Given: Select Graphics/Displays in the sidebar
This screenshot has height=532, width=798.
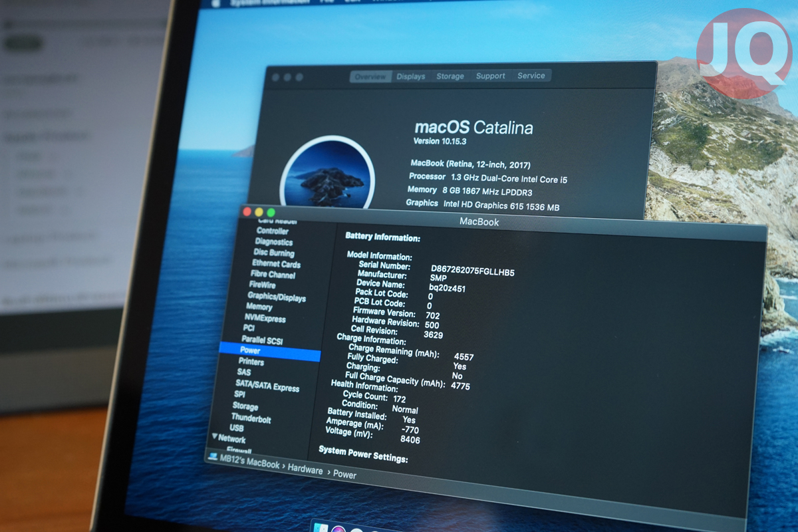Looking at the screenshot, I should pyautogui.click(x=277, y=297).
